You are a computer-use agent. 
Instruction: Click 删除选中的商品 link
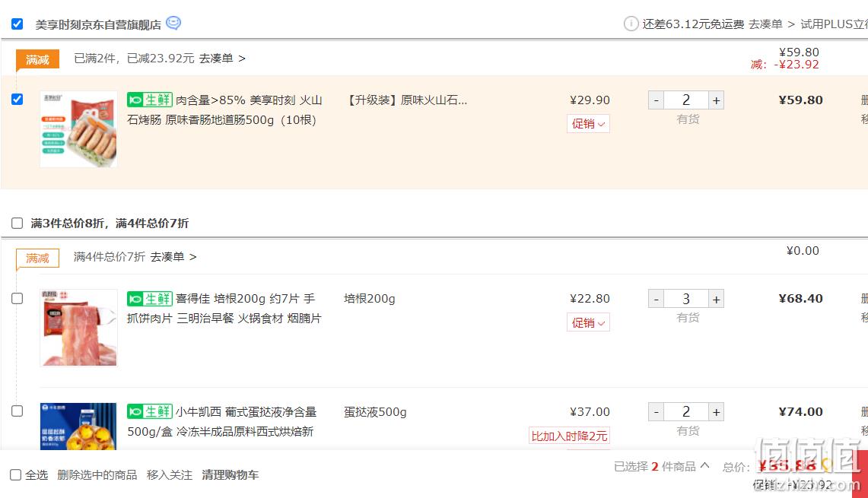coord(97,474)
